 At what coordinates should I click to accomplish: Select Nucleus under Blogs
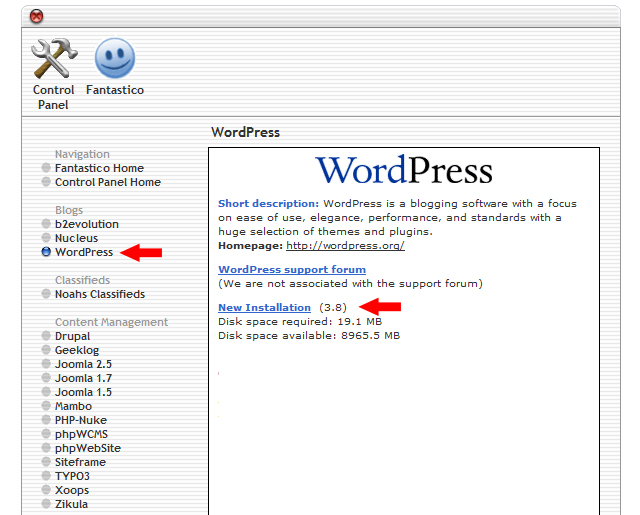[76, 238]
